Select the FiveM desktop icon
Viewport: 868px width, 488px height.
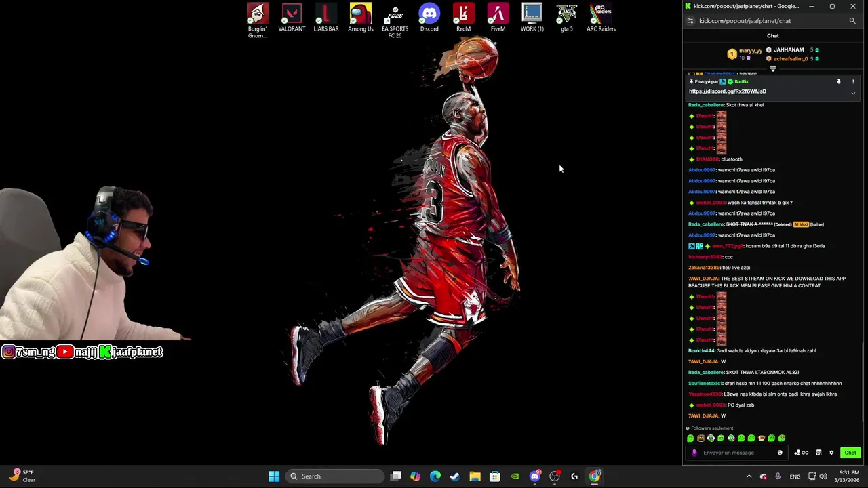pos(498,18)
